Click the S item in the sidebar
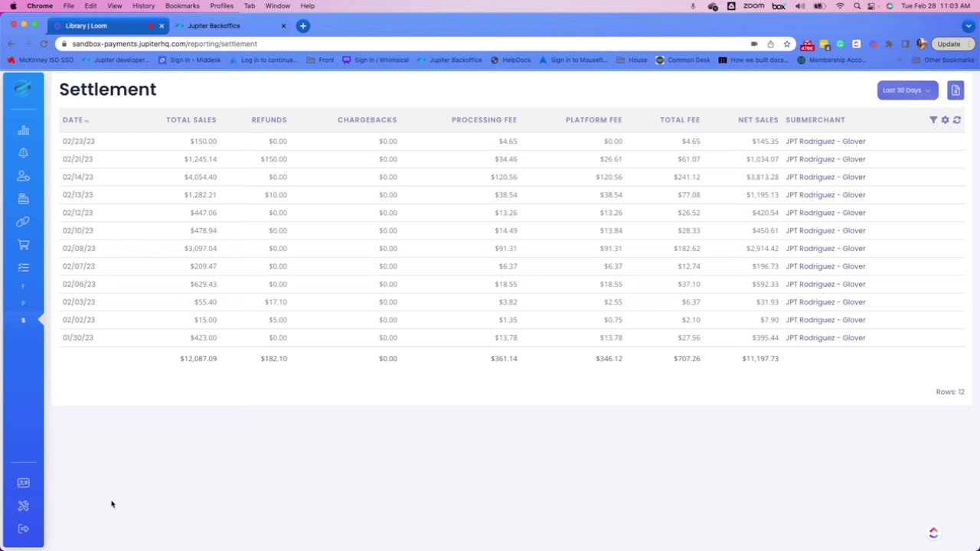The width and height of the screenshot is (980, 551). pyautogui.click(x=23, y=320)
